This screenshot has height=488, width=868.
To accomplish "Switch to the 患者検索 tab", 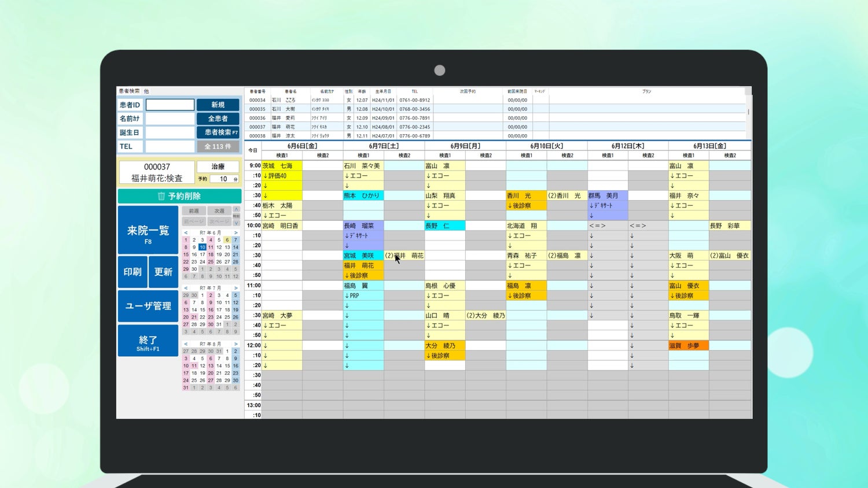I will pos(129,91).
